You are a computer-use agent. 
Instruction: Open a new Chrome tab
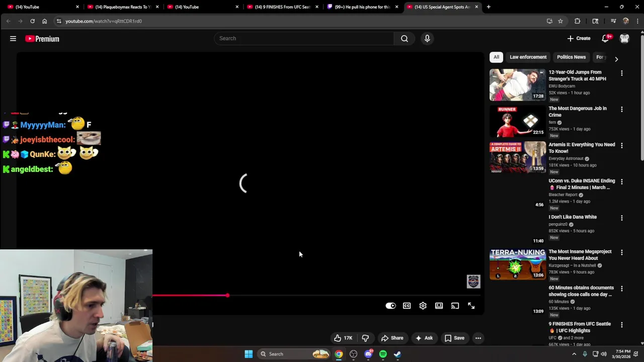pos(489,7)
